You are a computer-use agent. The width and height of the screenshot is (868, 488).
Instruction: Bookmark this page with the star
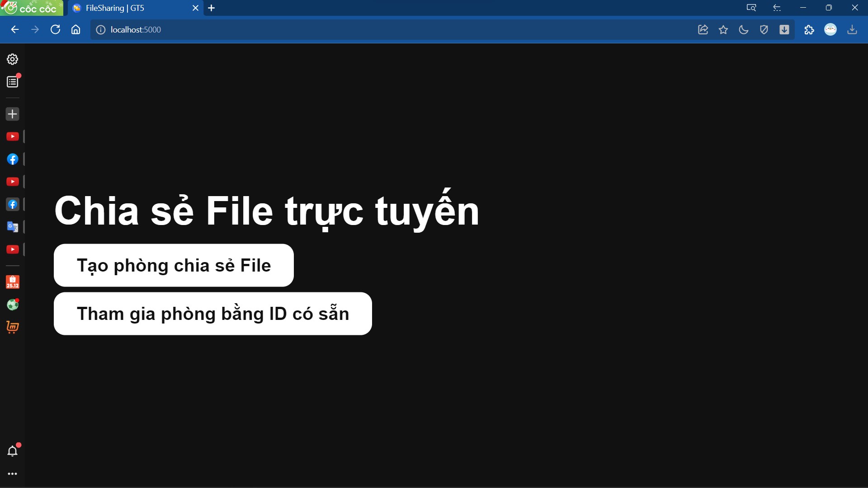tap(723, 29)
